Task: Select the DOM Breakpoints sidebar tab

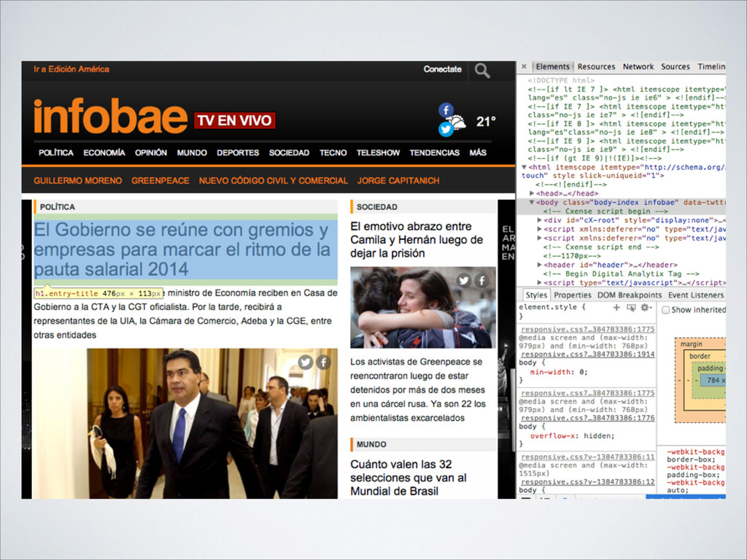Action: coord(630,295)
